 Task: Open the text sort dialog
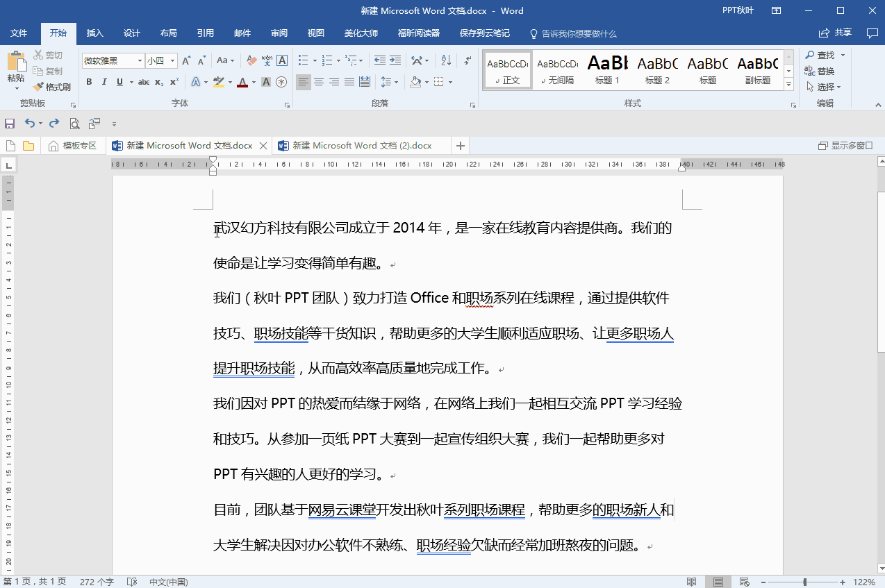[445, 60]
